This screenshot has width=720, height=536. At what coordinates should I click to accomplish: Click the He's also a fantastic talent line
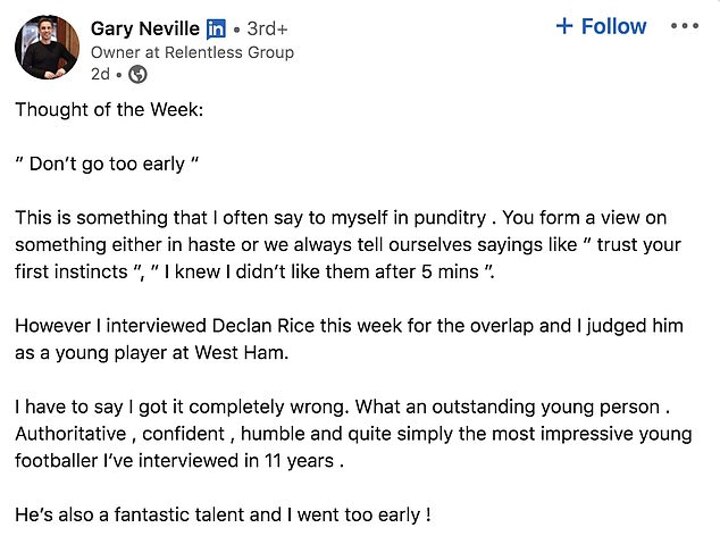[x=222, y=516]
